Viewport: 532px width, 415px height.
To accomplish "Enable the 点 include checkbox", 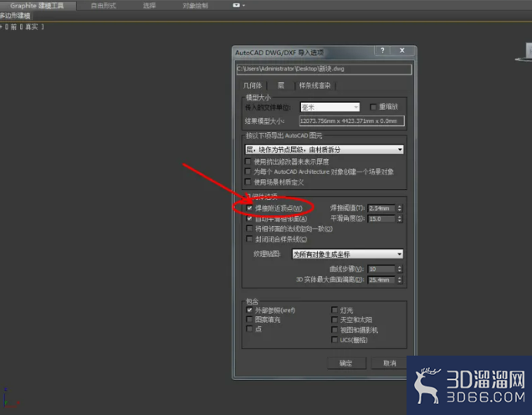I will pyautogui.click(x=250, y=329).
